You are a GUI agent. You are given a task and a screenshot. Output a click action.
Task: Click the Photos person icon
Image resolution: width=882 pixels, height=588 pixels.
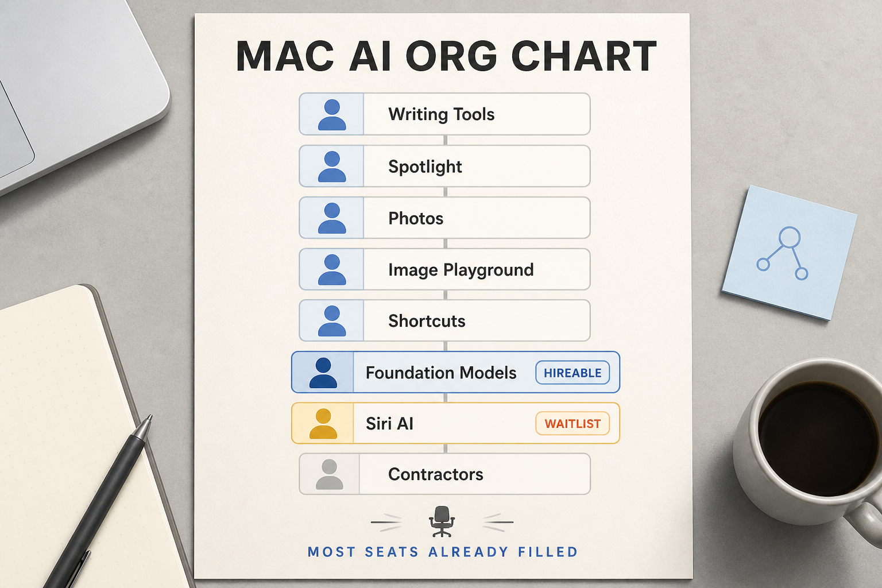pos(332,218)
